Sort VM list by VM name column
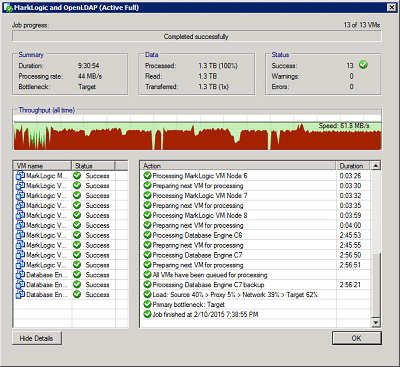 point(43,166)
